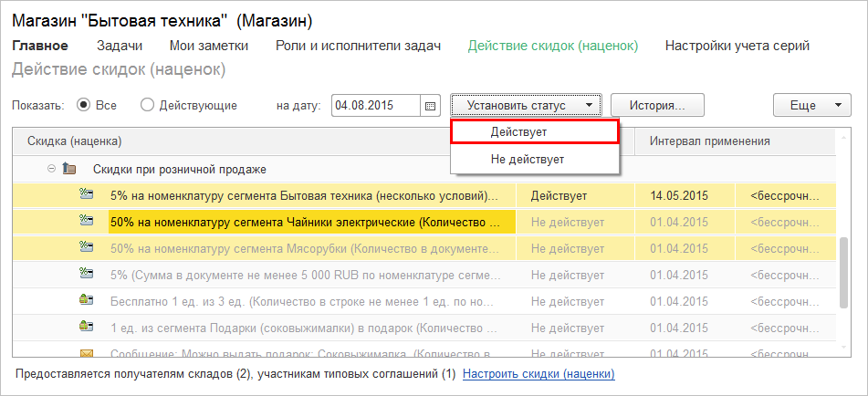Click discount icon of 5% Бытовая техника row

tap(88, 195)
